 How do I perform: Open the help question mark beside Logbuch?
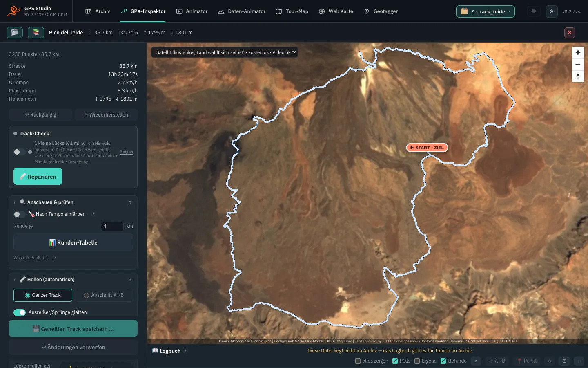coord(186,351)
